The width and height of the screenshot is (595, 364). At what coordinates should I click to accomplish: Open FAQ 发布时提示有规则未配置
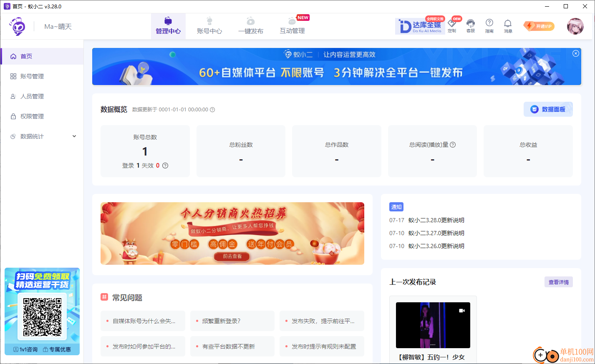coord(322,346)
